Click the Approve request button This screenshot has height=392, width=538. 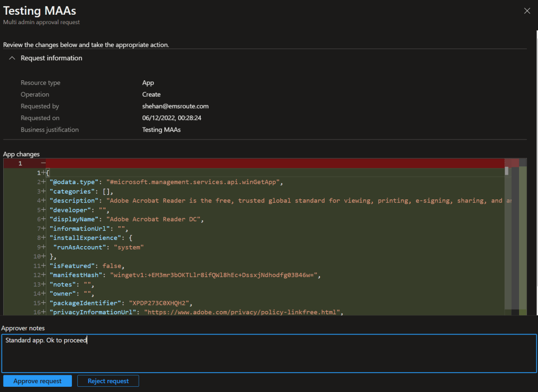37,381
